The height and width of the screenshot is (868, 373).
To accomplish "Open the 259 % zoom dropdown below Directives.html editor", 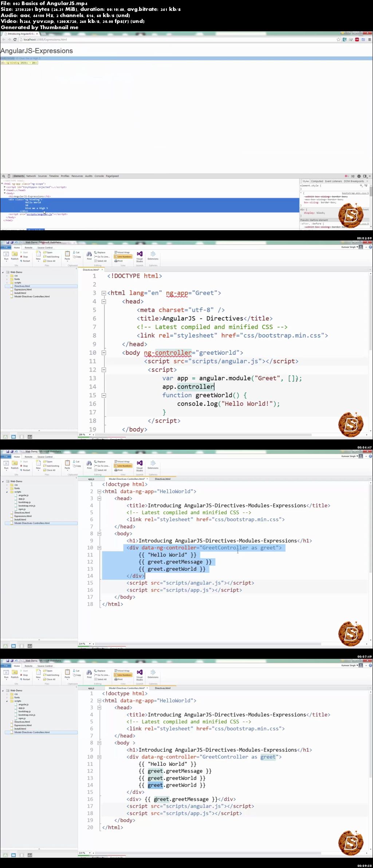I will point(90,434).
